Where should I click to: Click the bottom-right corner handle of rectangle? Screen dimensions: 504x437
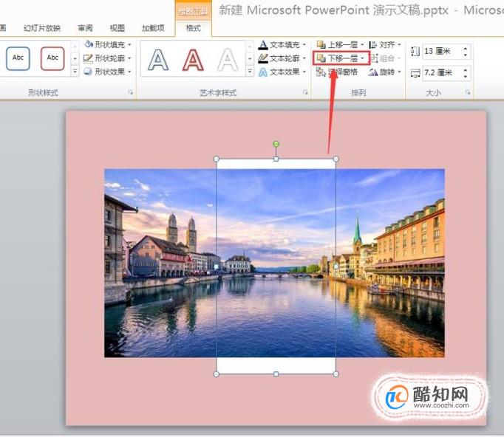[x=336, y=374]
